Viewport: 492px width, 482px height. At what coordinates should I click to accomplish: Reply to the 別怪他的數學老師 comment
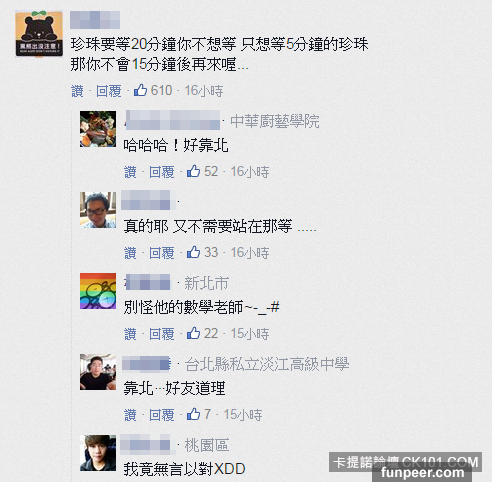click(162, 334)
